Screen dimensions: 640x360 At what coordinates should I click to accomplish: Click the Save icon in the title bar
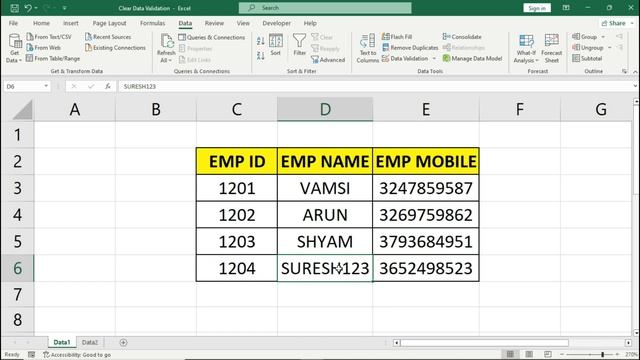14,8
